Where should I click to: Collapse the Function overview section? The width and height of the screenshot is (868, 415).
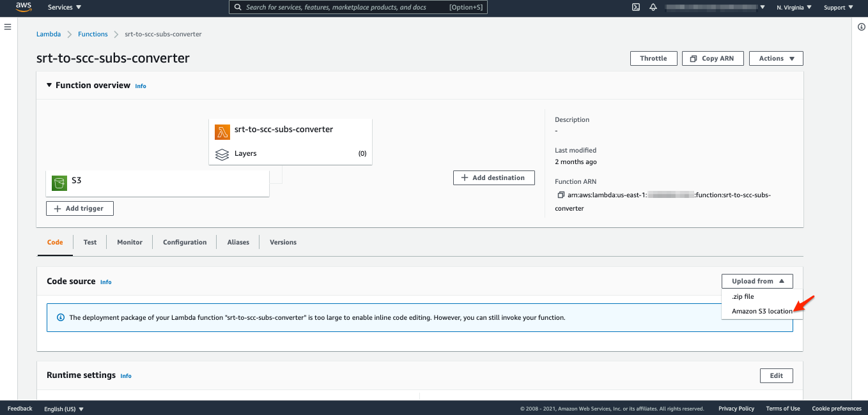coord(49,85)
